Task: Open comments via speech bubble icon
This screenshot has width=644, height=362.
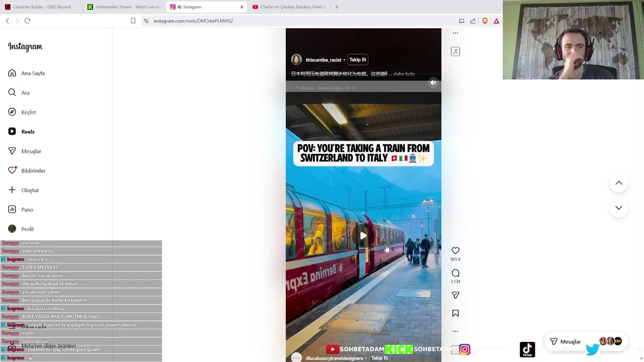Action: pyautogui.click(x=455, y=273)
